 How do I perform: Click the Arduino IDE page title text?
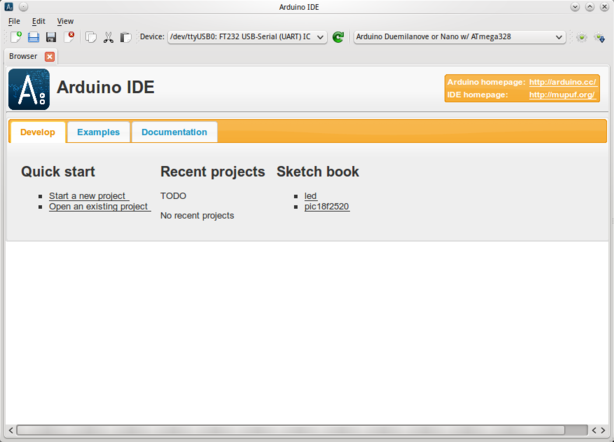click(105, 87)
